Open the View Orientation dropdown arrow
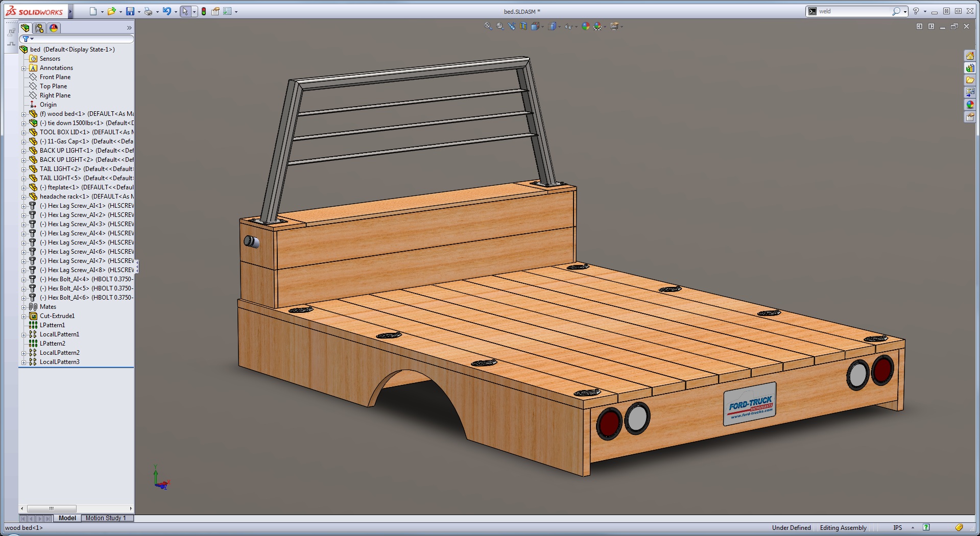 click(x=542, y=27)
